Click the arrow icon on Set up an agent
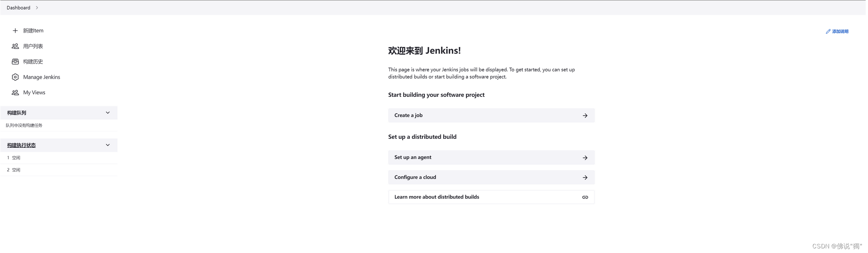Viewport: 868px width, 253px height. (x=585, y=158)
